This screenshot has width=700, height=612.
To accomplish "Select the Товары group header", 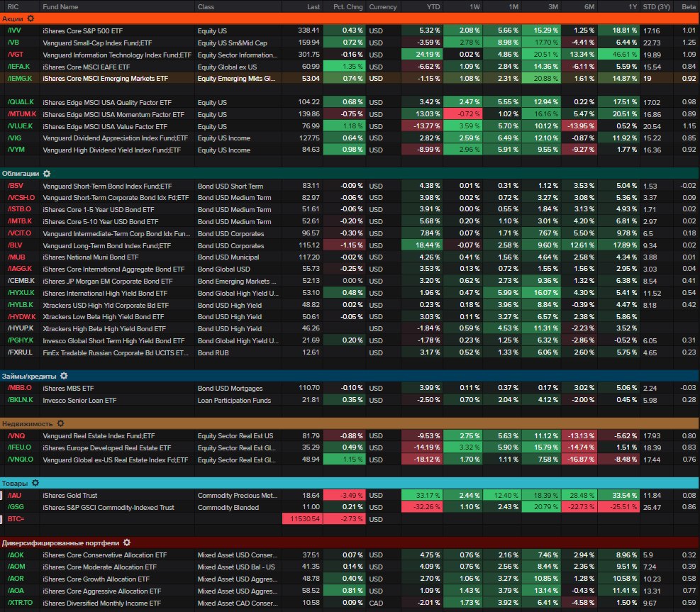I will (350, 483).
